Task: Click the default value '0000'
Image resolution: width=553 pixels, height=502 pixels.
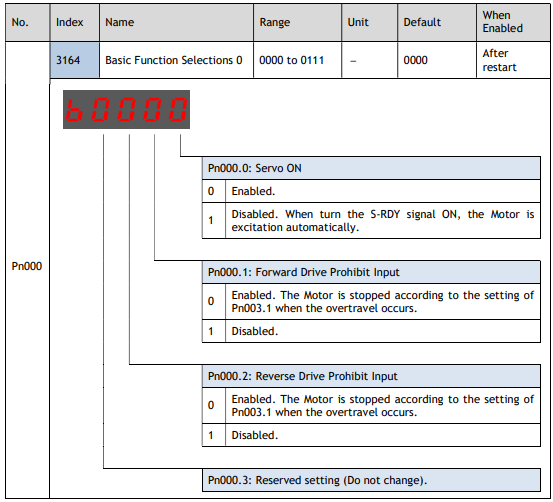Action: (437, 60)
